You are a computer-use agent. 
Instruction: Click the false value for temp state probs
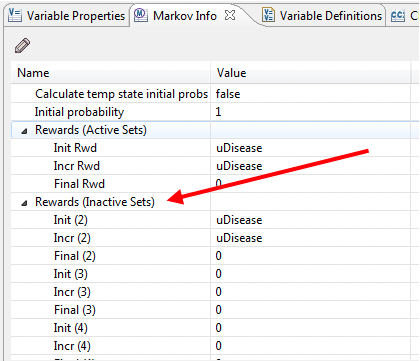pyautogui.click(x=228, y=94)
